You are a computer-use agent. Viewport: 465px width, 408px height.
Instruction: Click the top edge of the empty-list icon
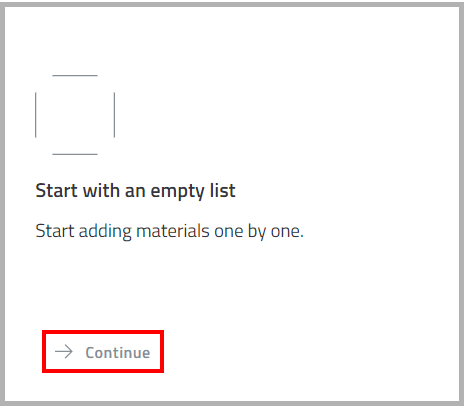(x=75, y=76)
